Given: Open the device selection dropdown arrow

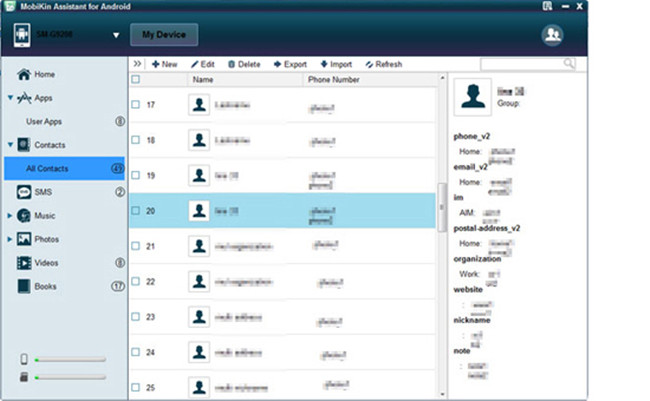Looking at the screenshot, I should pos(116,35).
